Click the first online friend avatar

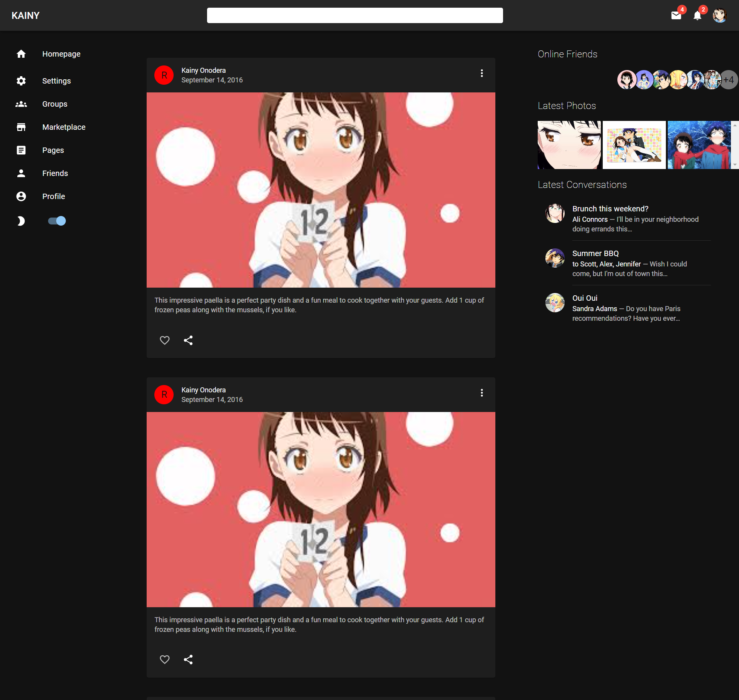point(626,80)
